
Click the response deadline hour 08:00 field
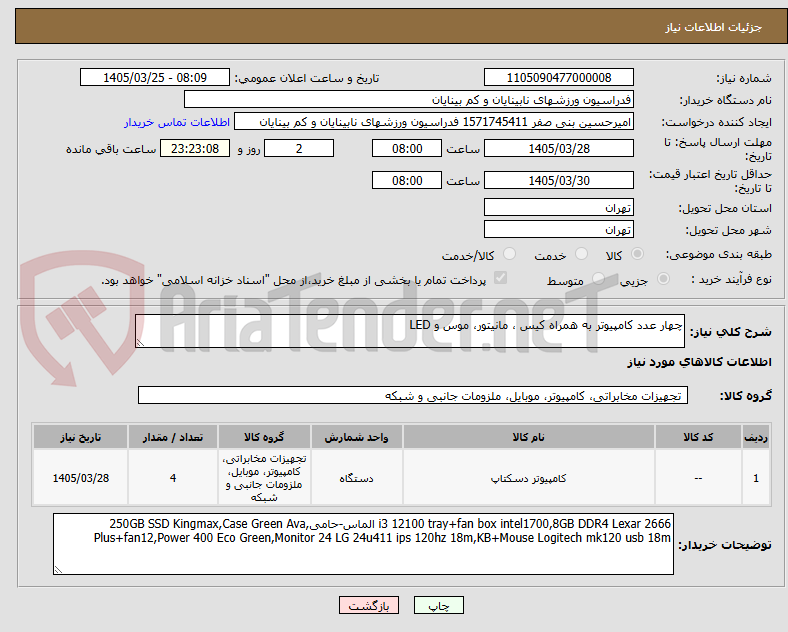pos(407,148)
